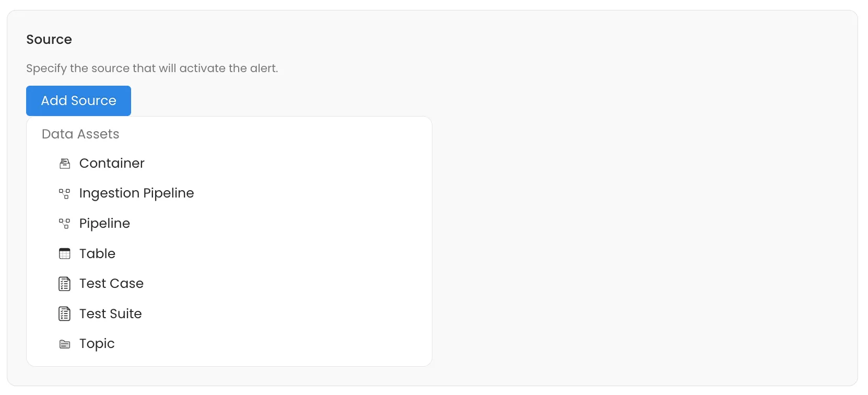Click the Test Suite clipboard icon

(x=65, y=314)
